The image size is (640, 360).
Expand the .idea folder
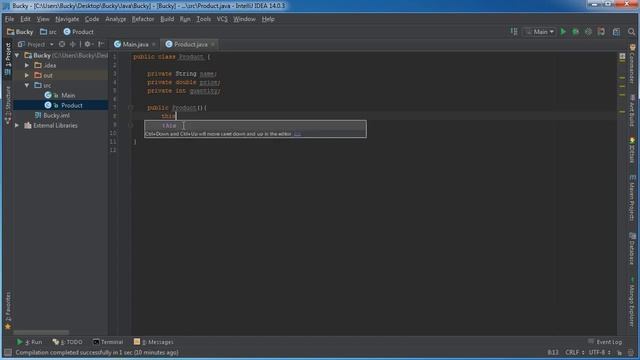coord(27,65)
